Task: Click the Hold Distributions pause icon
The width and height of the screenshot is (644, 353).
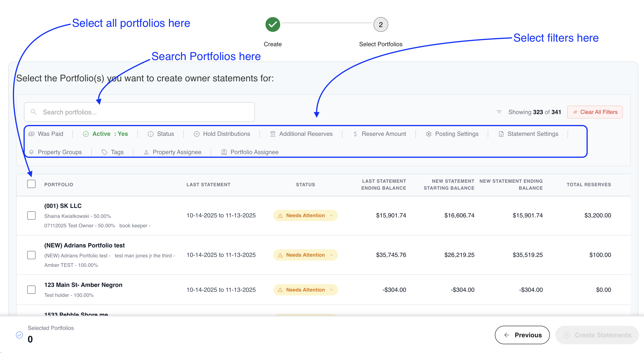Action: (x=196, y=134)
